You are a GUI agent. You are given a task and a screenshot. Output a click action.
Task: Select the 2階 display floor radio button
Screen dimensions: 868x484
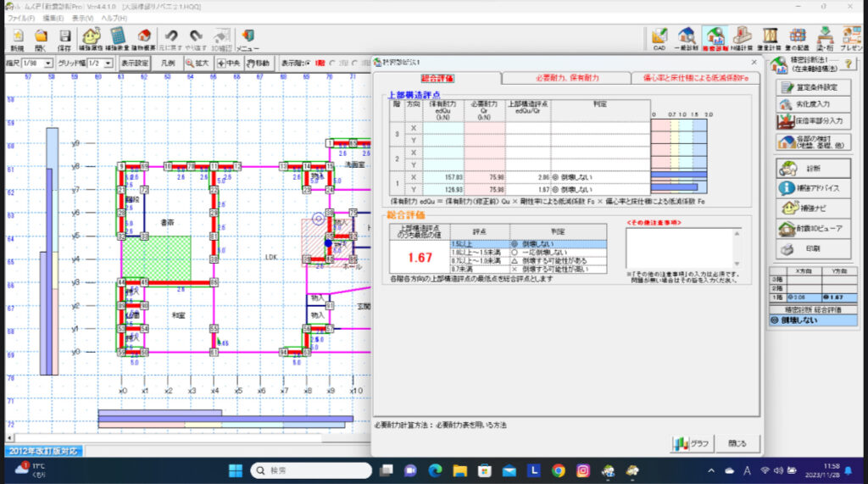[331, 64]
